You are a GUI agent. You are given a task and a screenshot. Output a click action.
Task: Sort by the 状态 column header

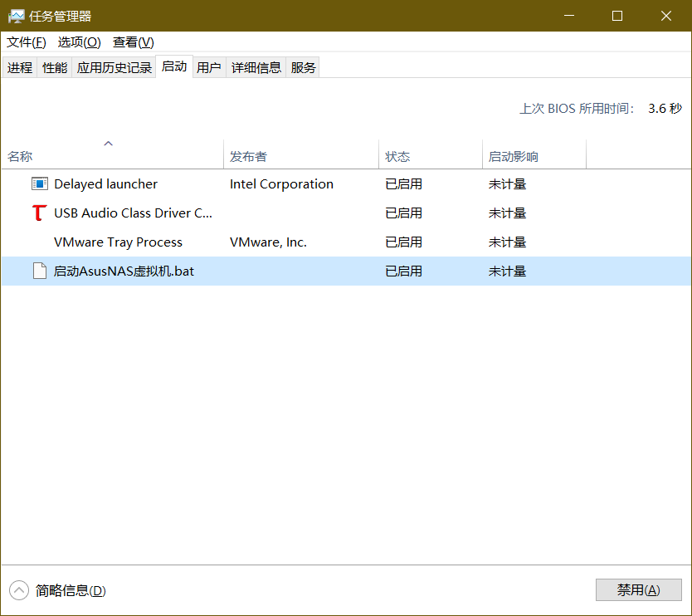397,157
